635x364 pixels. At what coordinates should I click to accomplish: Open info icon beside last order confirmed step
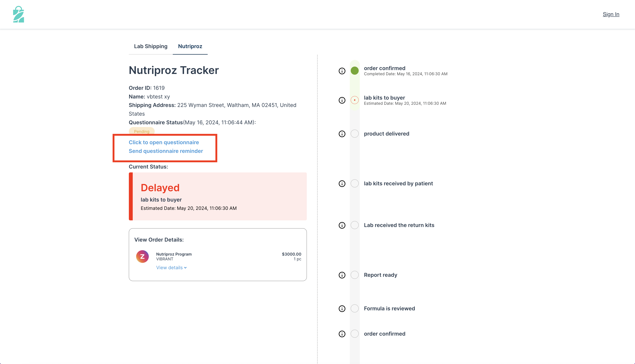coord(342,334)
